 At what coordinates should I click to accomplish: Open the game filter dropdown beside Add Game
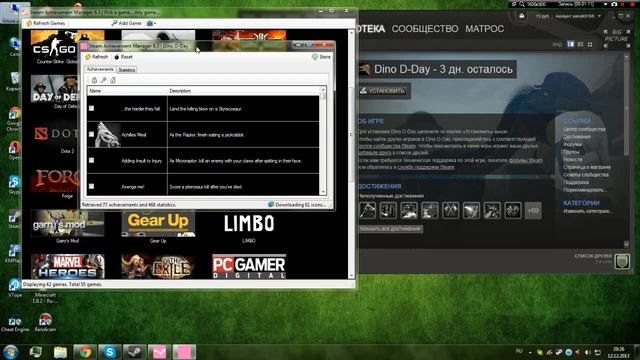151,23
